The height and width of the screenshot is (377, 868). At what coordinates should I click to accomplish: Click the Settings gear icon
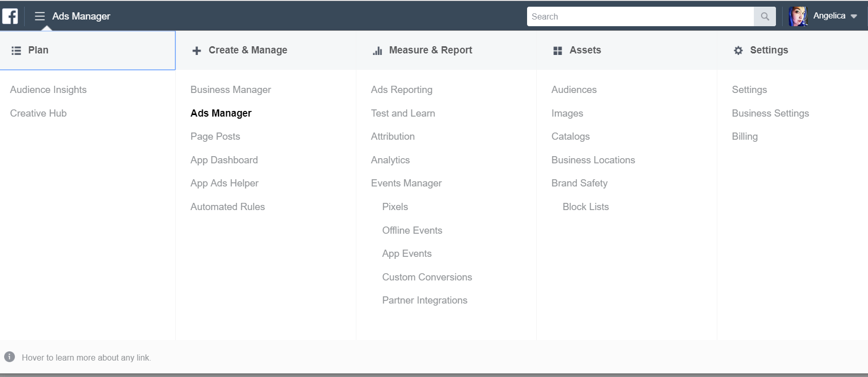(738, 50)
